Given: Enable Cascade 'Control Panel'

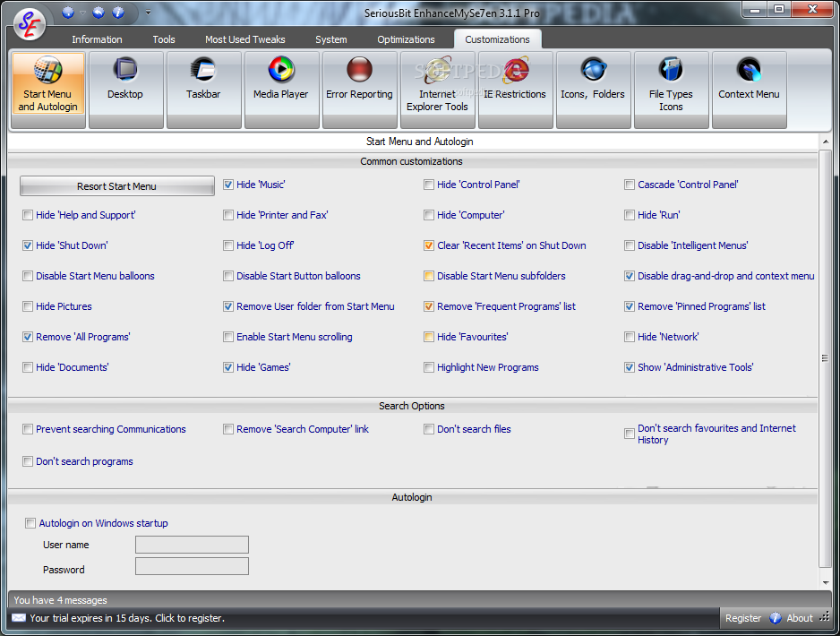Looking at the screenshot, I should [630, 185].
